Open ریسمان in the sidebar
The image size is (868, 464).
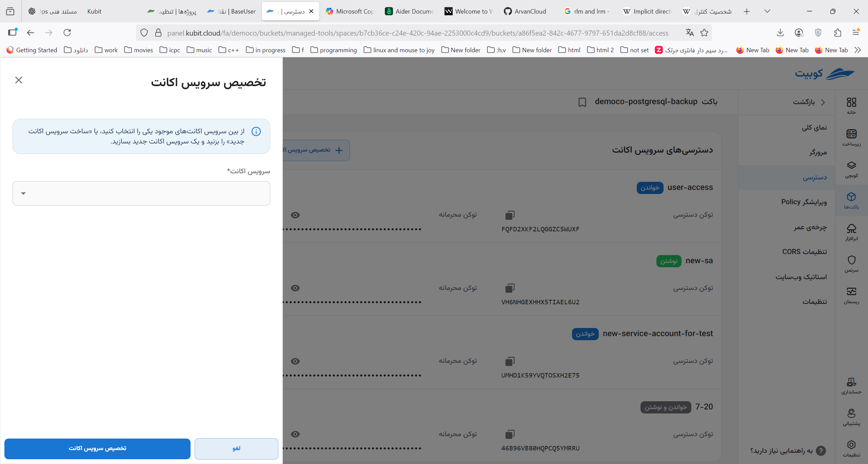tap(851, 295)
